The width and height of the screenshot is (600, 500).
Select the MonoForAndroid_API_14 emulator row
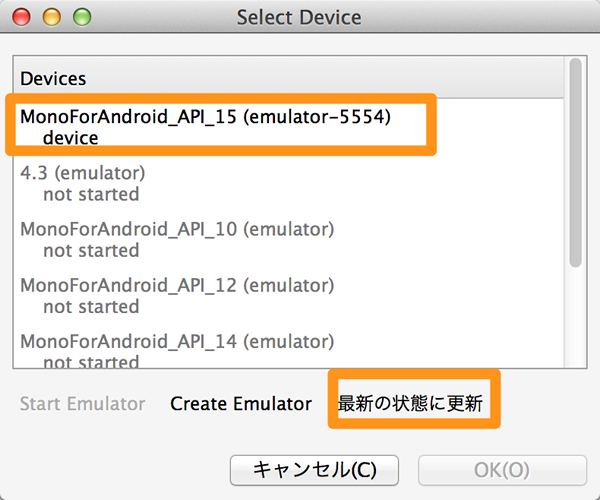click(288, 349)
